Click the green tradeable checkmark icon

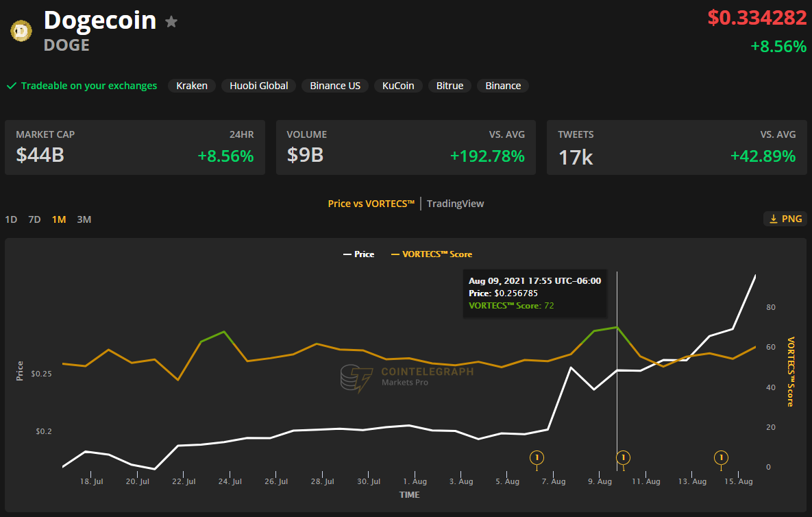point(12,86)
